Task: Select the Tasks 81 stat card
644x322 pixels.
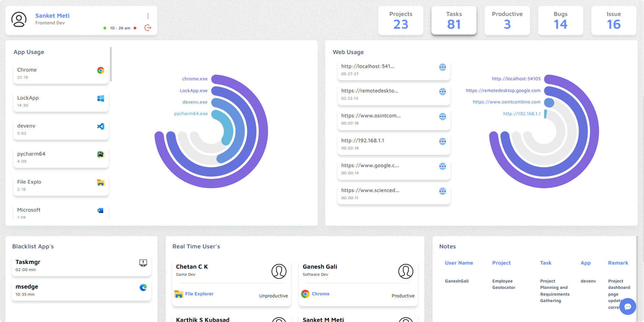Action: tap(454, 20)
